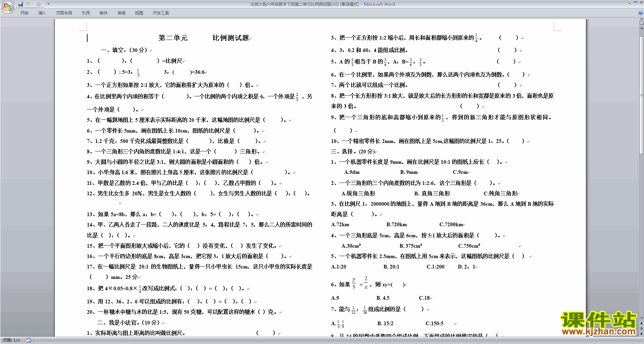Click the section text 三、选择。(20分)
Image resolution: width=644 pixels, height=344 pixels.
353,151
